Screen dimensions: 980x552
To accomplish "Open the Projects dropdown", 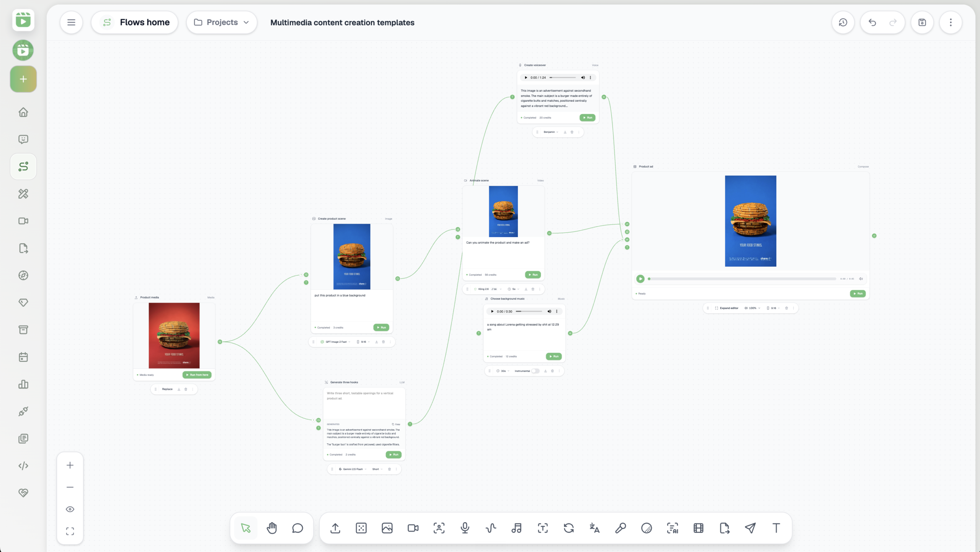I will (x=222, y=23).
